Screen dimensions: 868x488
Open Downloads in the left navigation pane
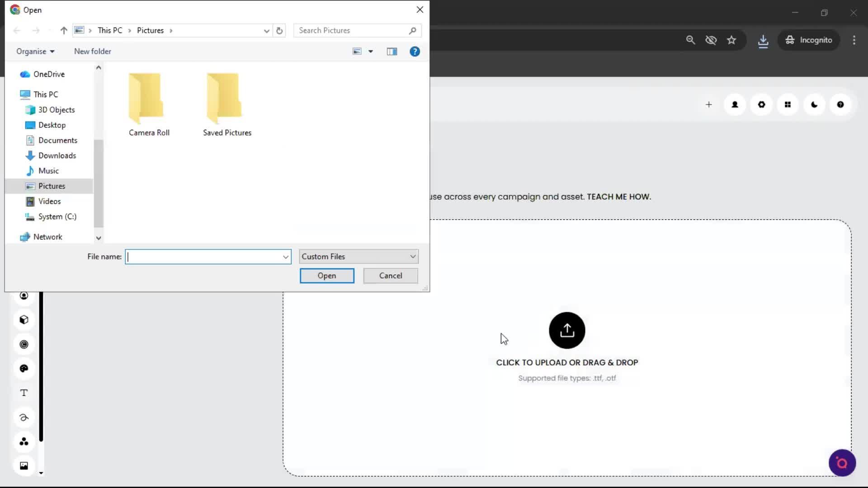click(57, 155)
